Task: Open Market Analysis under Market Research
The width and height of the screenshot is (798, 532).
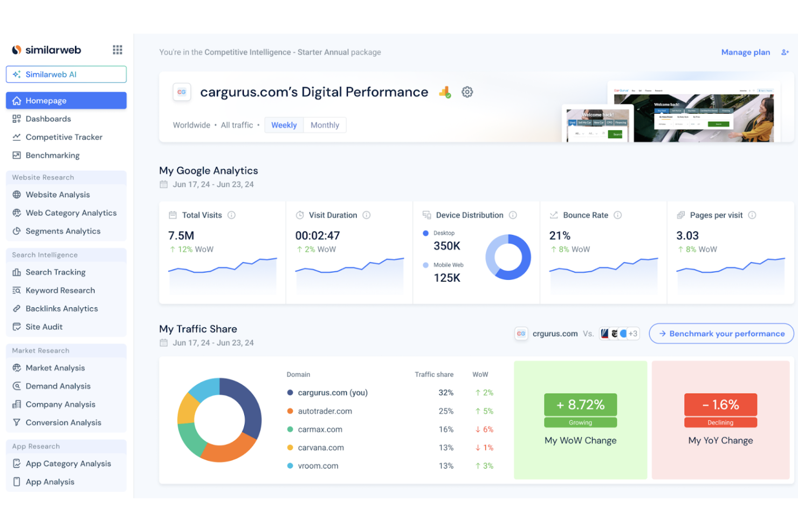Action: click(55, 368)
